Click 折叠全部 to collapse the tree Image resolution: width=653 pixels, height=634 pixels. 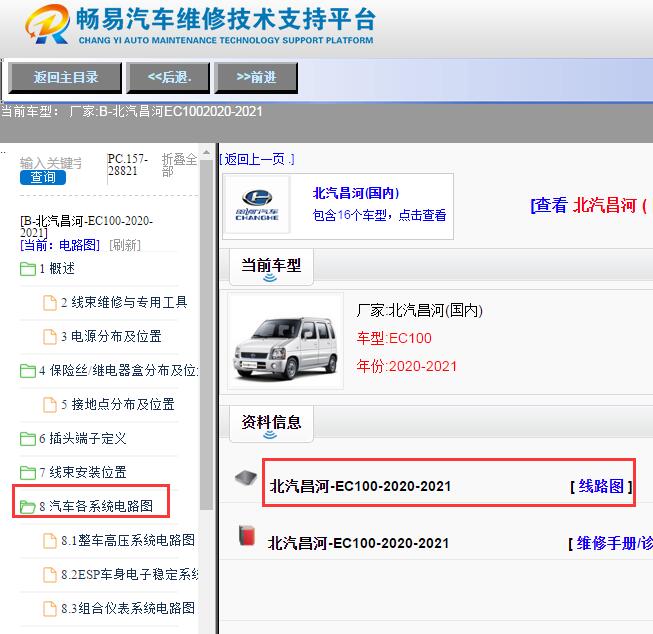click(x=179, y=165)
